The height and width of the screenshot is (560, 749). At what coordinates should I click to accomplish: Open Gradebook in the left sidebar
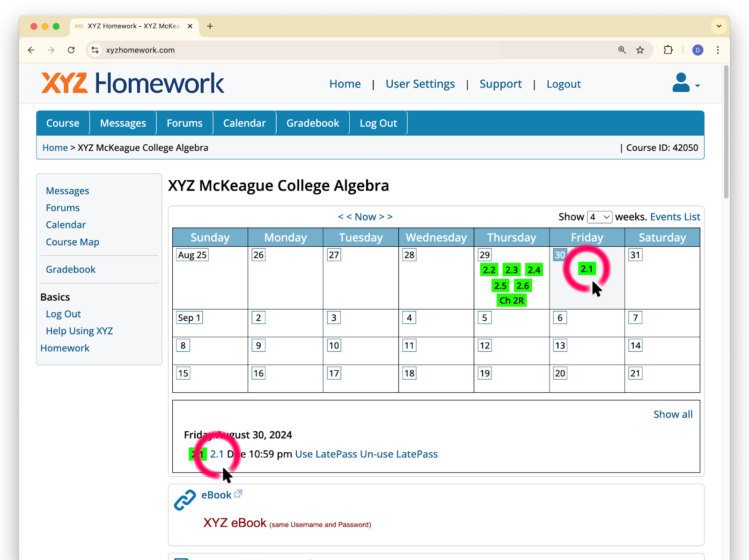pos(71,270)
